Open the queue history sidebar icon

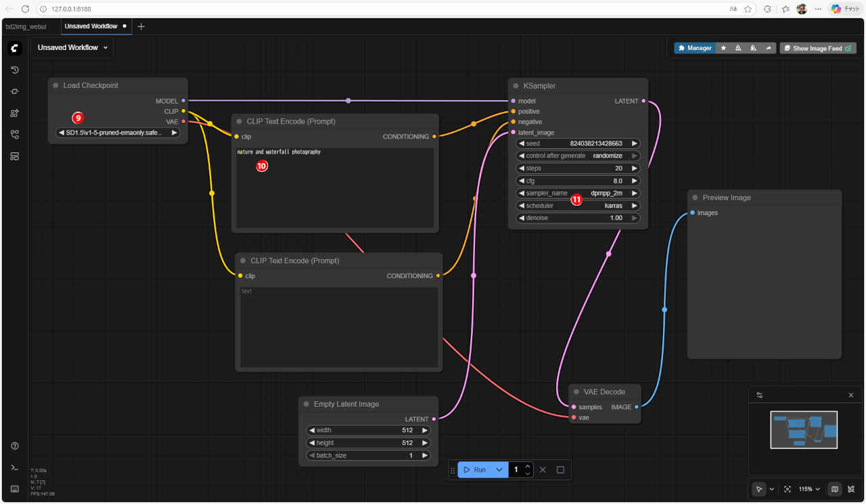15,70
